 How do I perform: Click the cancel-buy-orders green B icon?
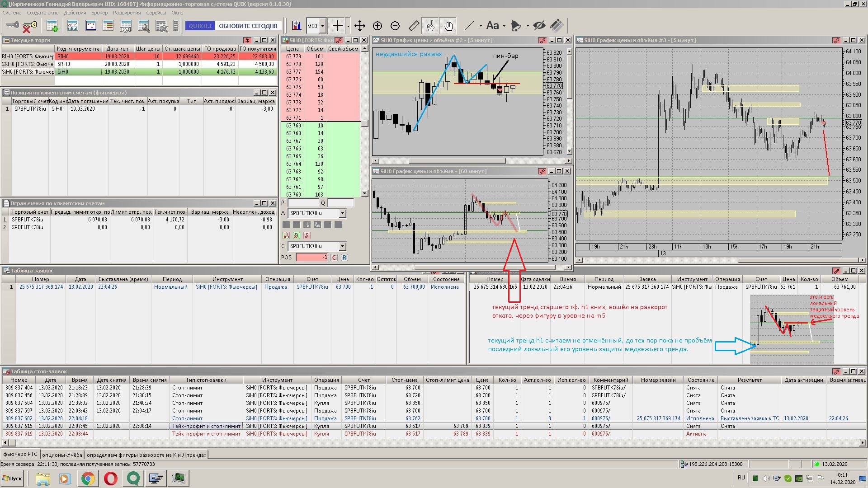pyautogui.click(x=297, y=235)
